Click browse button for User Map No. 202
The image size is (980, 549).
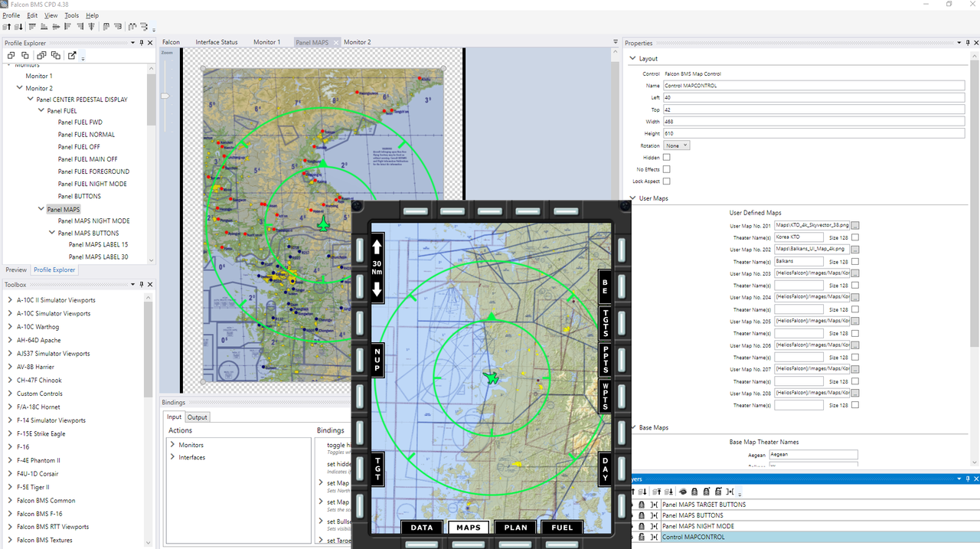(855, 250)
